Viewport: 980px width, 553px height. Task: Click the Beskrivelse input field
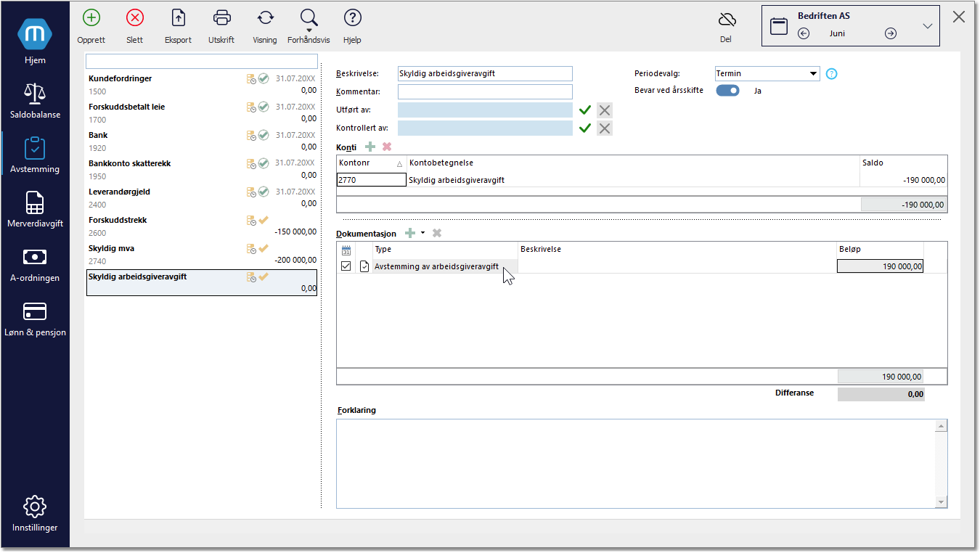click(485, 73)
